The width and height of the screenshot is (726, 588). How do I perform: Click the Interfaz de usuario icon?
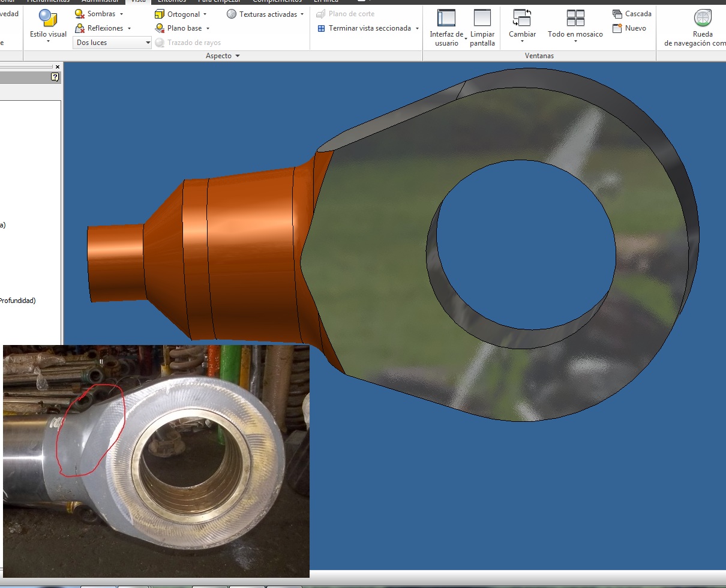[446, 19]
